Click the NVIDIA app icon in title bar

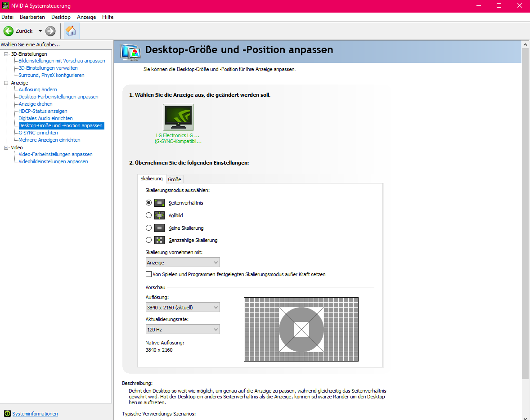[x=5, y=6]
